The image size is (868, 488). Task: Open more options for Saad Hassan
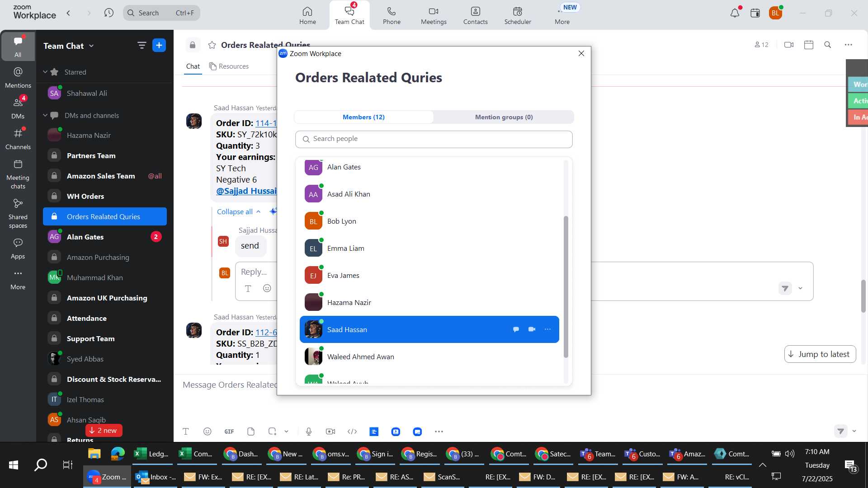pos(547,329)
